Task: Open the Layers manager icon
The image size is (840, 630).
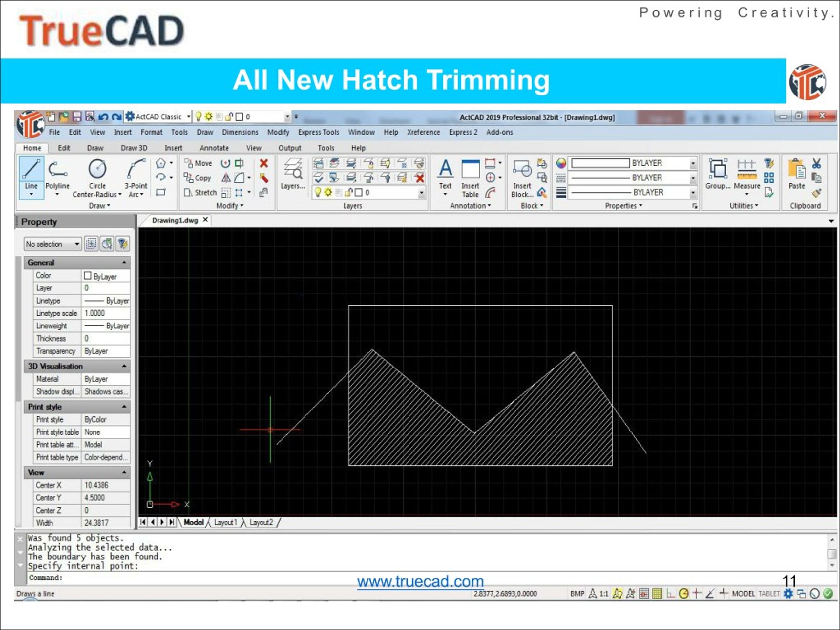Action: point(293,174)
